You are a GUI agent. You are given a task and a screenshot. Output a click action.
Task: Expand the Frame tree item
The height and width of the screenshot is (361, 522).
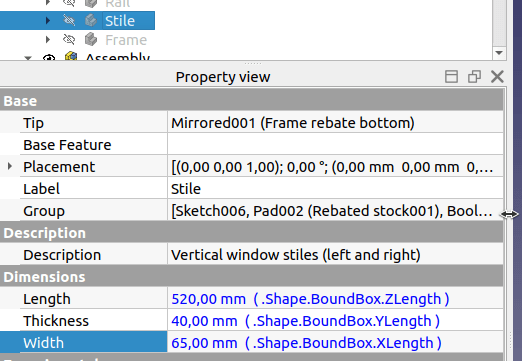click(48, 40)
